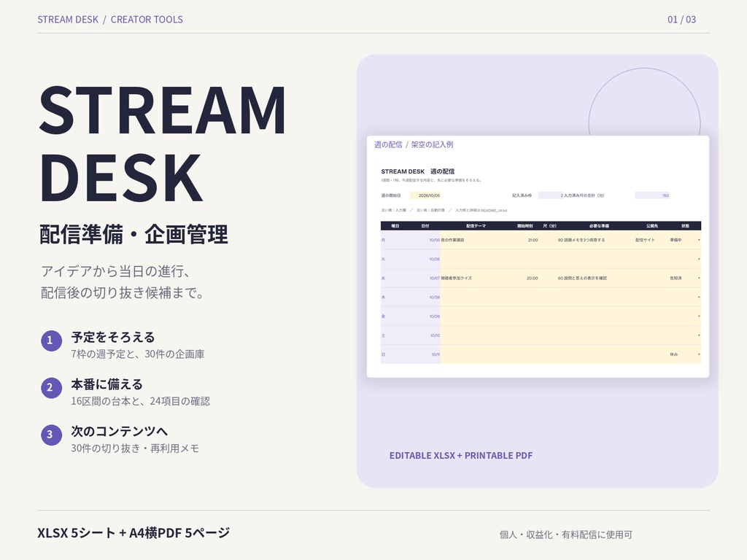Click the 配信テーマ column header
This screenshot has height=560, width=747.
[x=476, y=226]
